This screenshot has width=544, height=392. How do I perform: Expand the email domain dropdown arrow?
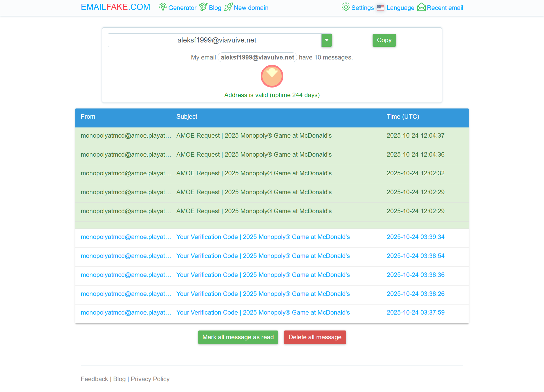[x=327, y=40]
